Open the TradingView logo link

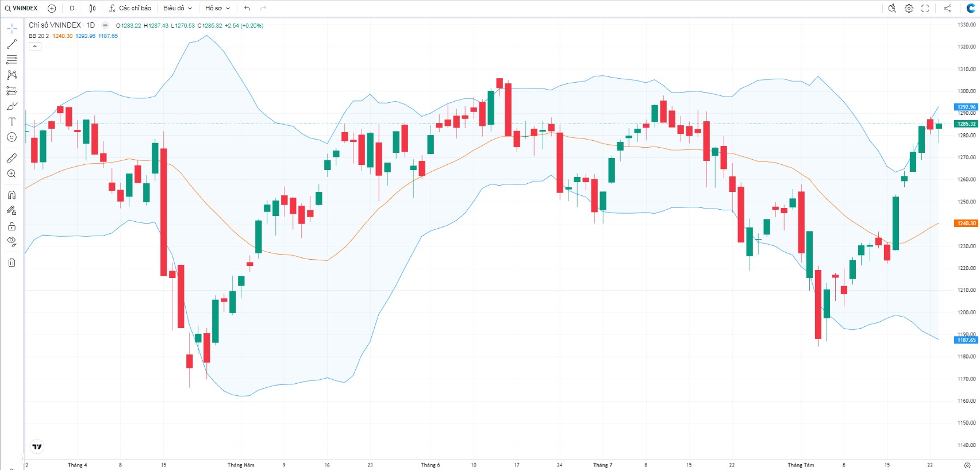coord(37,446)
